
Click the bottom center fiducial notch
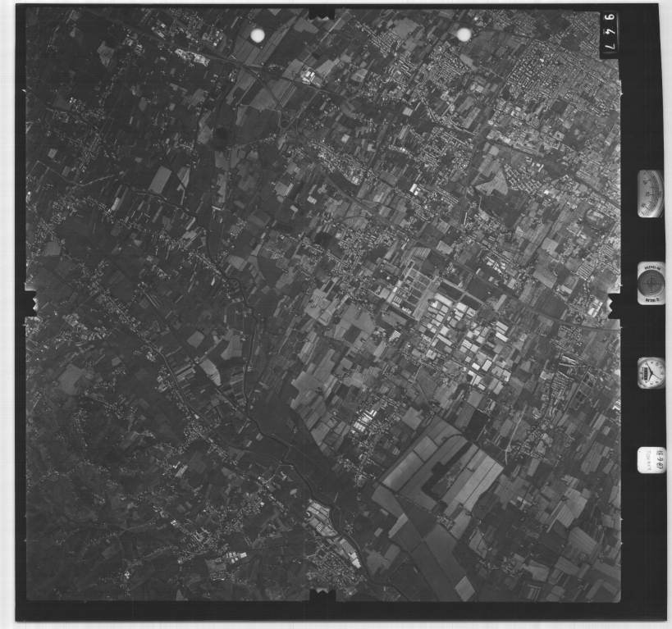(x=322, y=592)
